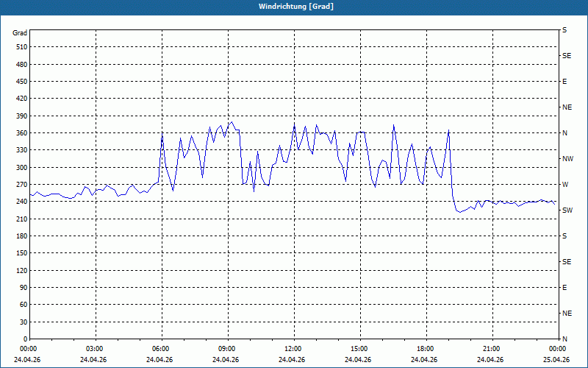Select the "Grad" unit label on the left axis
Image resolution: width=588 pixels, height=368 pixels.
point(20,33)
